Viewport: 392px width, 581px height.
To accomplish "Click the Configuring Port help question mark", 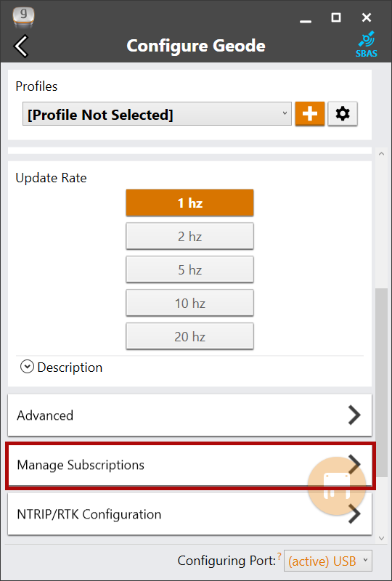I will tap(279, 554).
